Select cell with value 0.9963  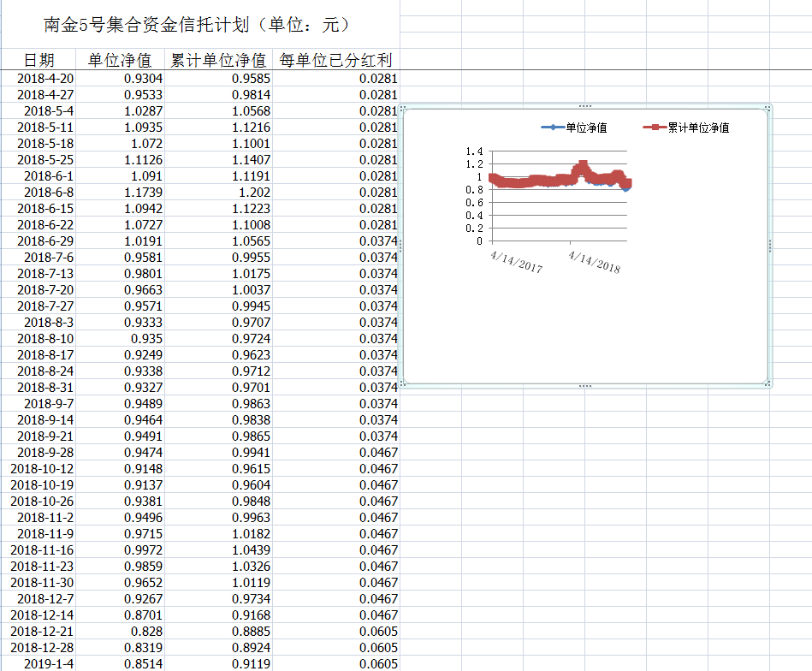tap(218, 517)
